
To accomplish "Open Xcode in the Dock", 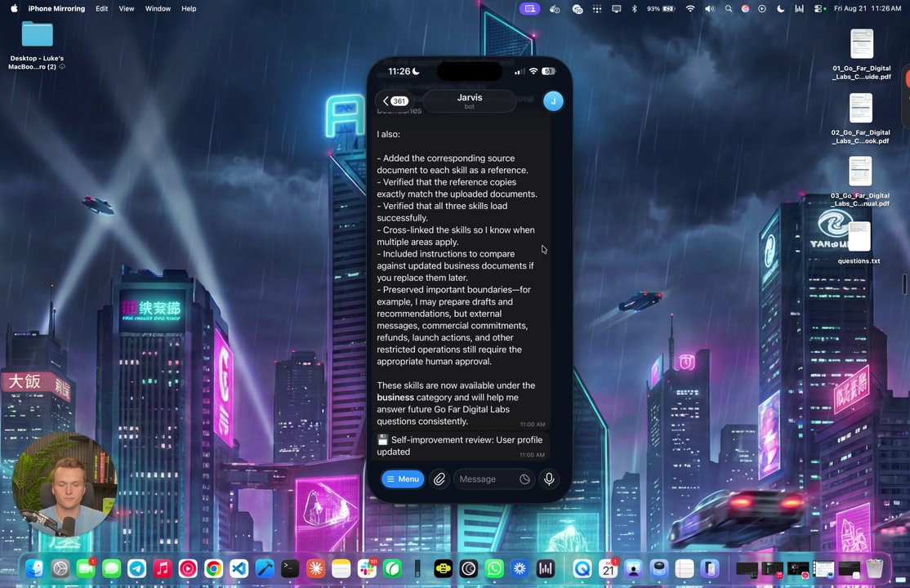I will (x=265, y=569).
